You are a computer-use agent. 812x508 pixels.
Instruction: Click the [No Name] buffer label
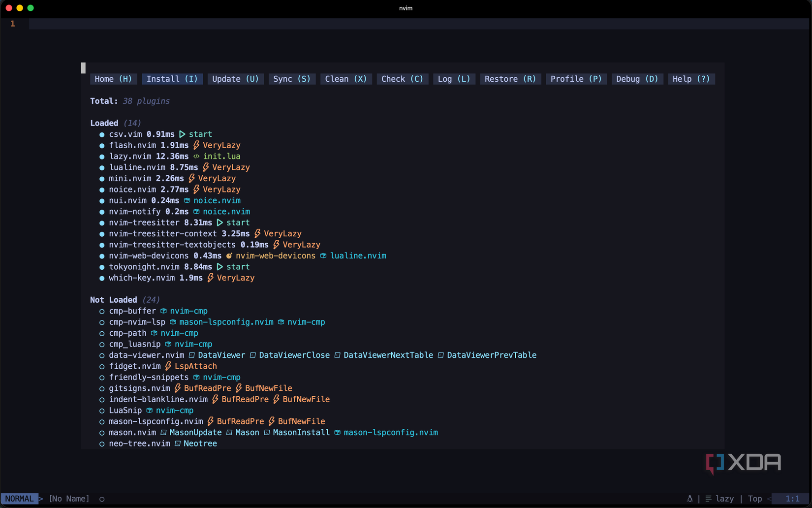tap(69, 499)
